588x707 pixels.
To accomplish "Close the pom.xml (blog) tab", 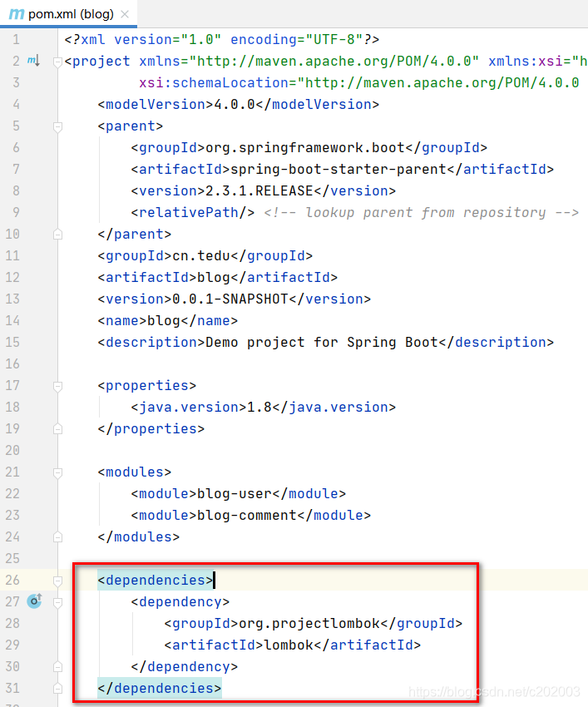I will 125,14.
